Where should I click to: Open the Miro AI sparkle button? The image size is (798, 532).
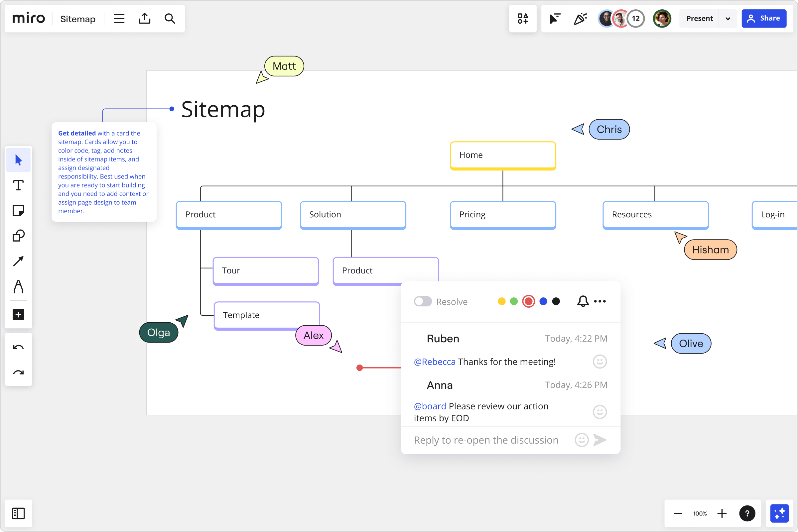click(x=779, y=513)
